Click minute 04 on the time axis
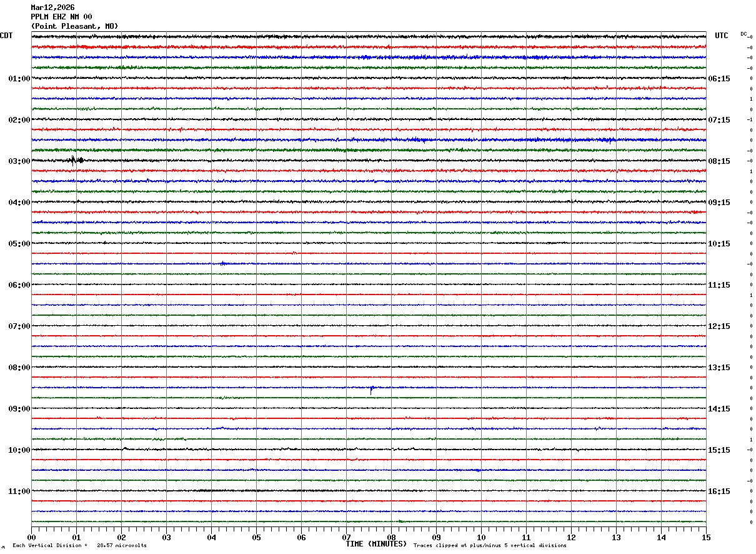This screenshot has height=554, width=756. [211, 537]
